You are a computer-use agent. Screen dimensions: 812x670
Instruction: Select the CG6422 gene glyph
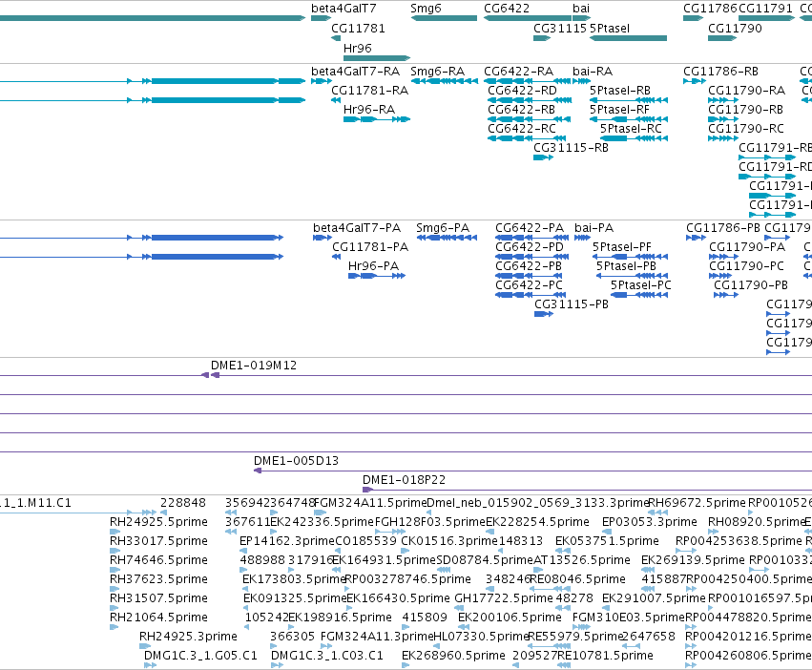pos(527,18)
